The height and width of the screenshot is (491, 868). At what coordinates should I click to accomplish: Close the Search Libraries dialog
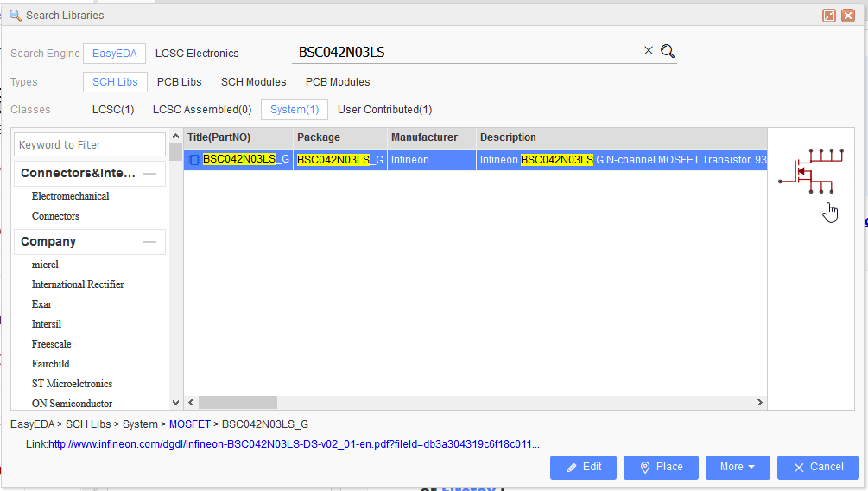coord(848,16)
